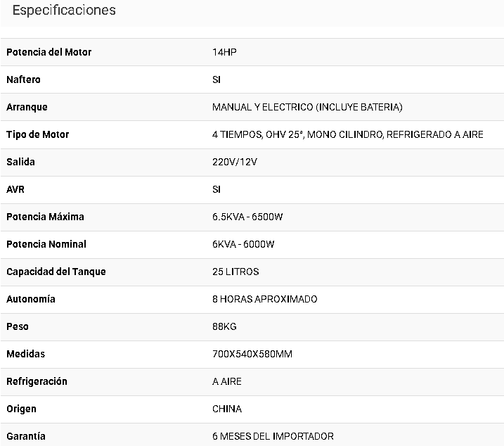The image size is (504, 446).
Task: Click the 14HP motor power value
Action: pyautogui.click(x=224, y=52)
